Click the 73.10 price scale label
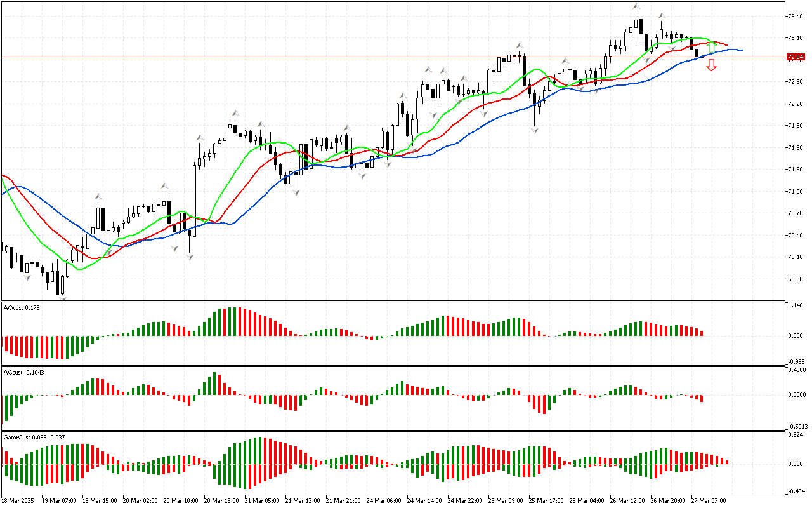The width and height of the screenshot is (812, 508). (795, 38)
